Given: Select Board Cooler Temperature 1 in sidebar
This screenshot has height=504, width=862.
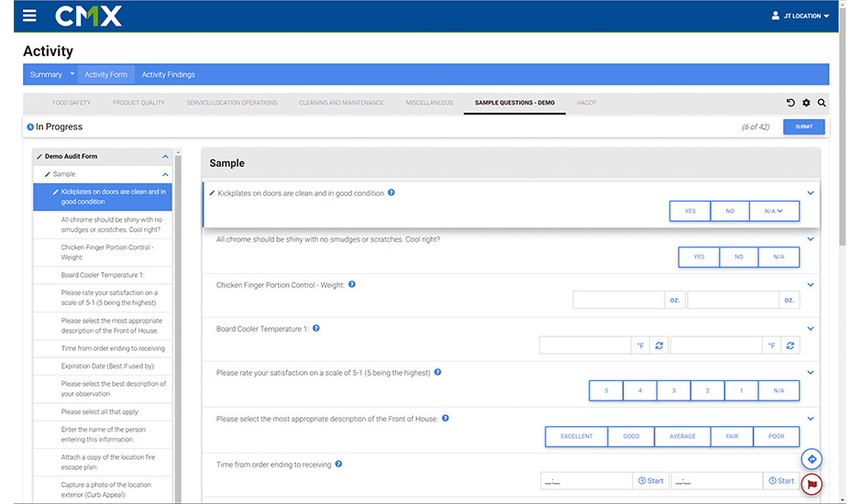Looking at the screenshot, I should pos(103,275).
